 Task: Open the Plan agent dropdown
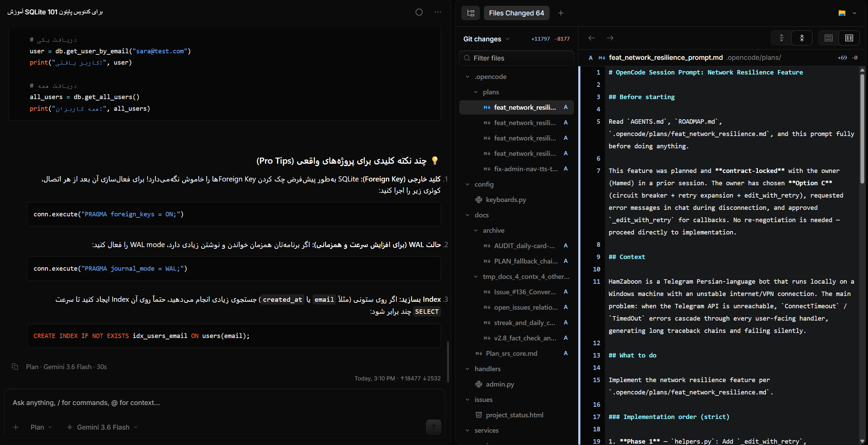41,427
